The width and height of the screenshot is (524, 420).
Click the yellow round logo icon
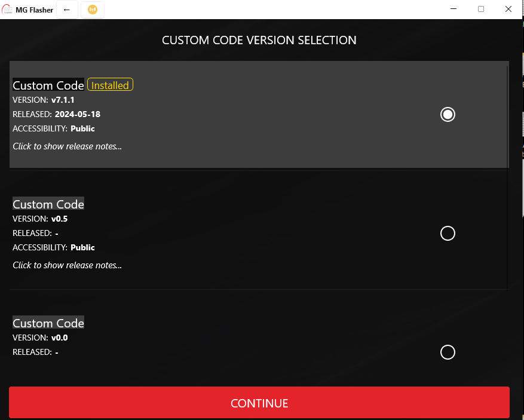(93, 10)
